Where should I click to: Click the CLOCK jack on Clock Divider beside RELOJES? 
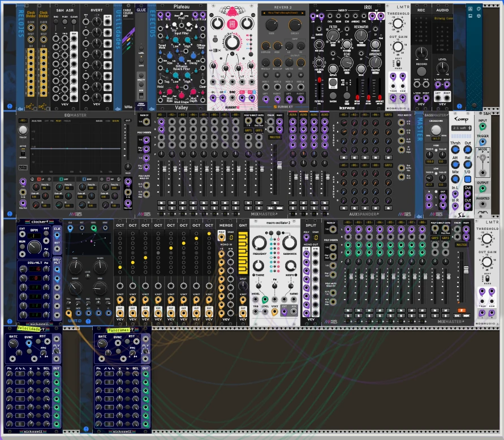click(31, 28)
